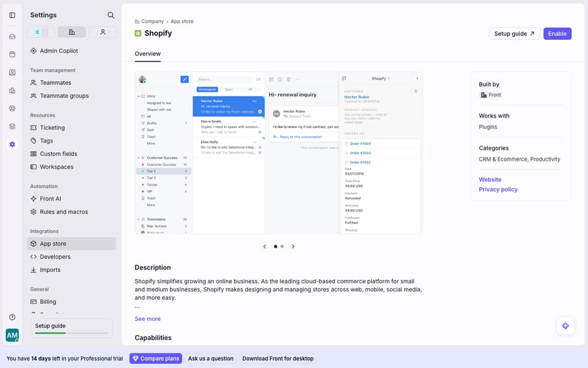588x368 pixels.
Task: Select the Overview tab
Action: [x=148, y=54]
